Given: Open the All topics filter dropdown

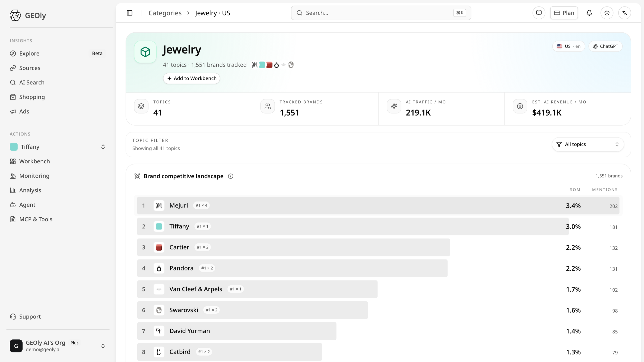Looking at the screenshot, I should pos(588,144).
